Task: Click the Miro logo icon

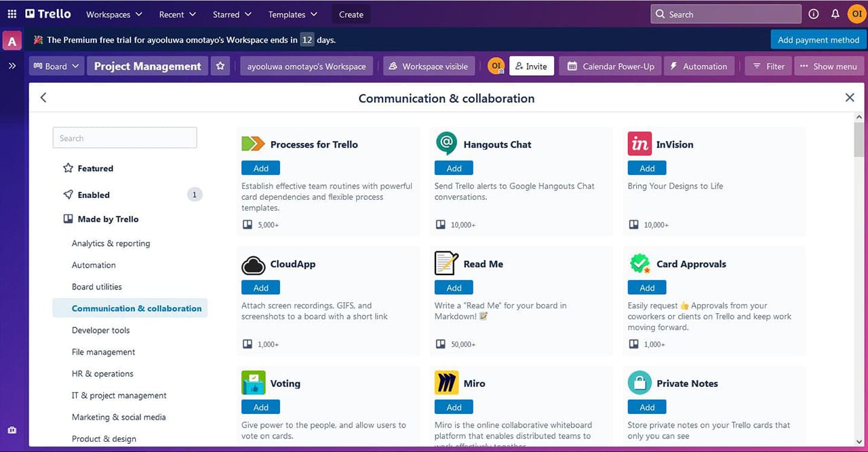Action: pos(446,383)
